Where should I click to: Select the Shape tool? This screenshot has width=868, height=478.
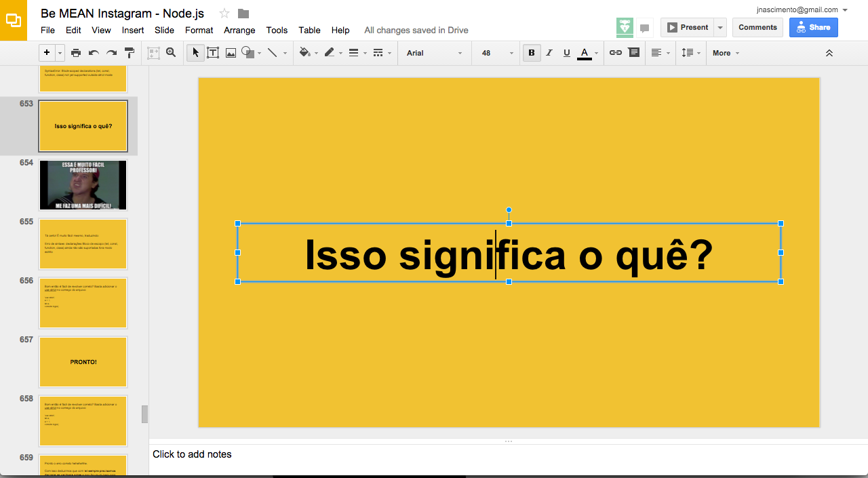point(248,53)
